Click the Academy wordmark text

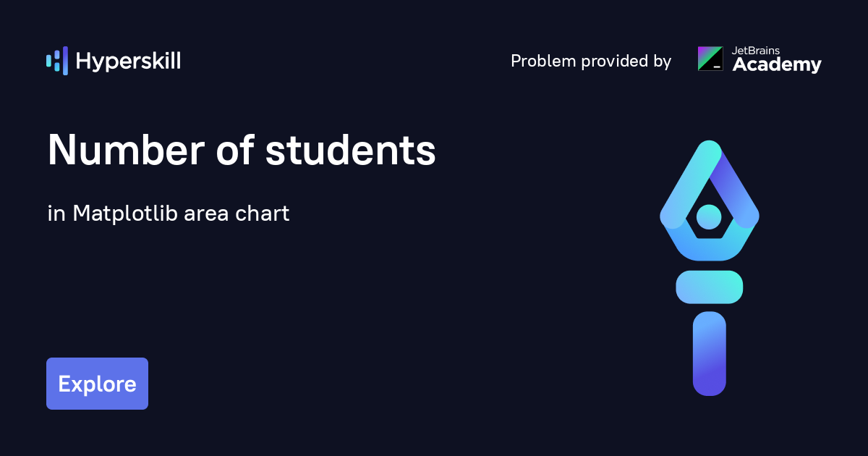777,65
